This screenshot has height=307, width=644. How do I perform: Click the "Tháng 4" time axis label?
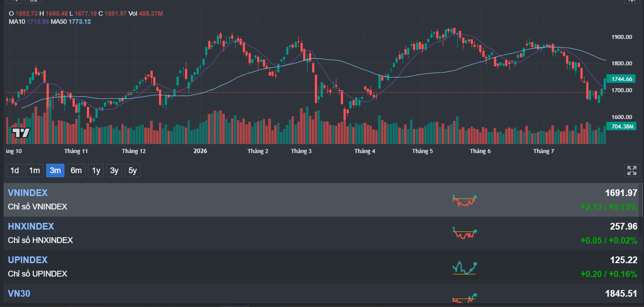365,151
